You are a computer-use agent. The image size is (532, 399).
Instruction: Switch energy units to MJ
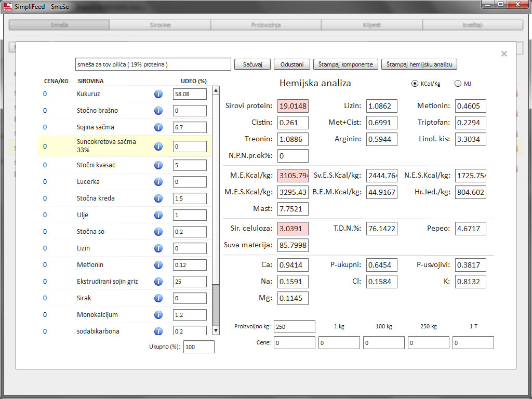458,84
